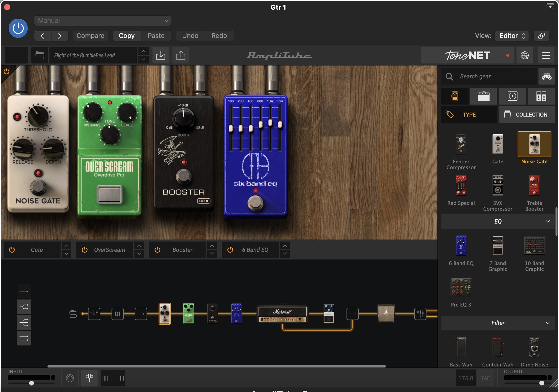Viewport: 559px width, 392px height.
Task: Click the save preset download icon
Action: point(161,55)
